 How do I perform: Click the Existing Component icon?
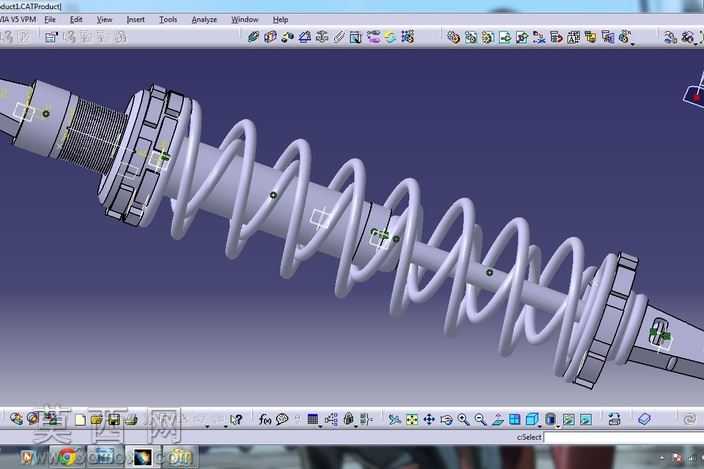pos(505,38)
